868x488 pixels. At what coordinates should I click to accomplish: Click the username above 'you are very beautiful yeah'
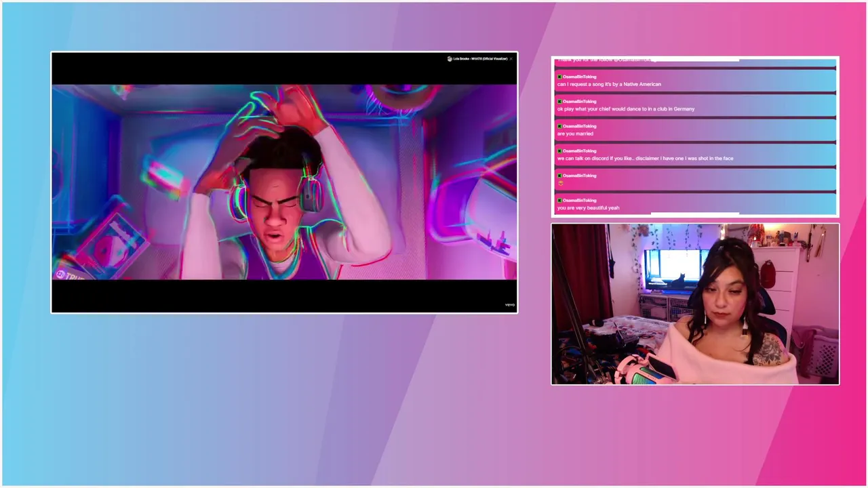tap(579, 201)
